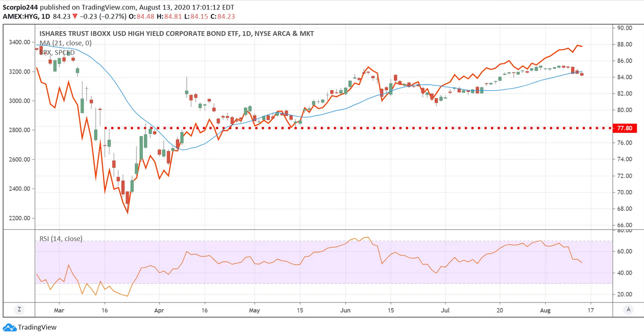Click 66.00 on the right price axis
This screenshot has width=644, height=333.
pos(624,225)
